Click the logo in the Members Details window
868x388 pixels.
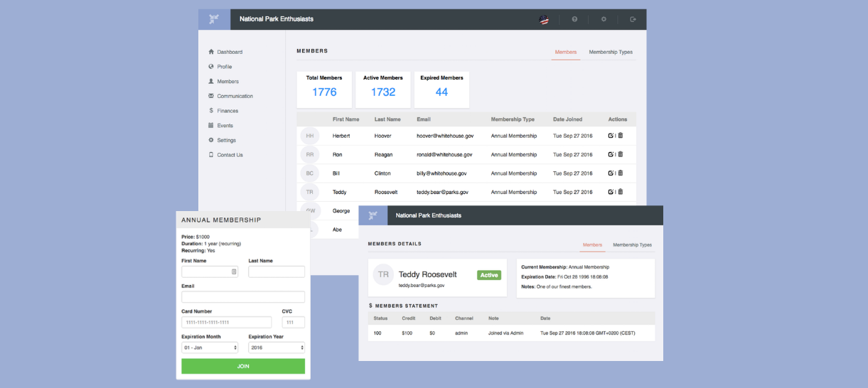[x=373, y=215]
